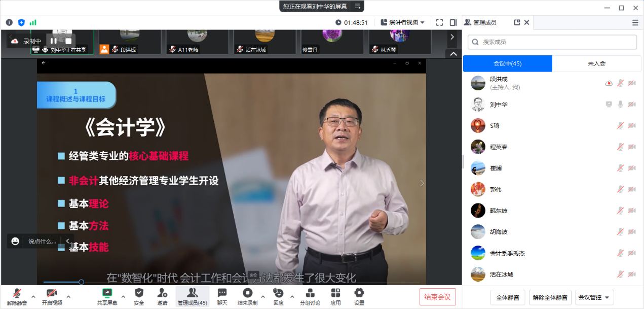Enter fullscreen mode from top bar
This screenshot has width=644, height=309.
[439, 22]
